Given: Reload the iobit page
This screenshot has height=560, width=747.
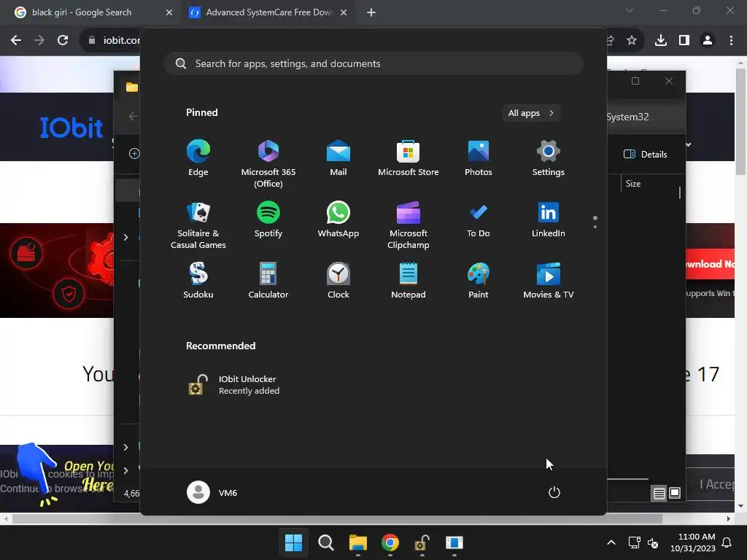Looking at the screenshot, I should click(63, 41).
